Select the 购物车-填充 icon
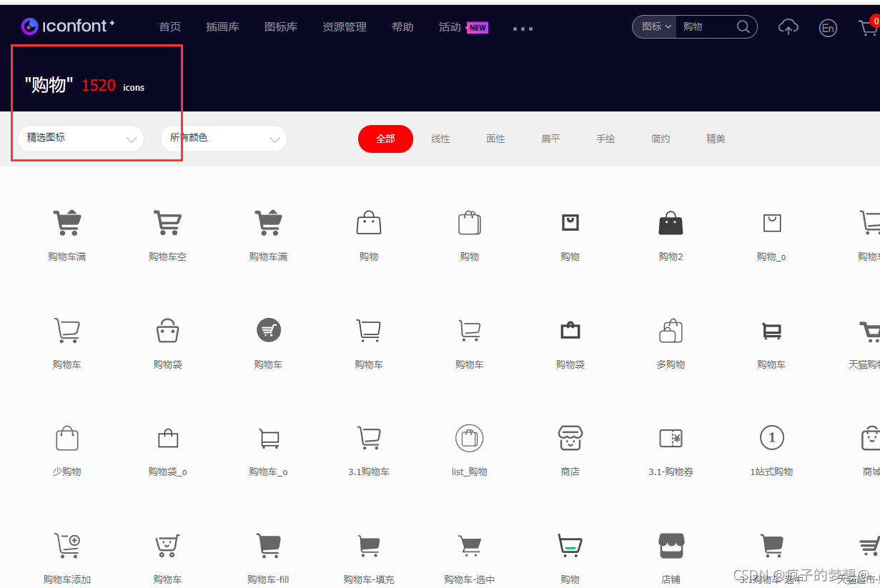The height and width of the screenshot is (588, 880). [x=369, y=547]
